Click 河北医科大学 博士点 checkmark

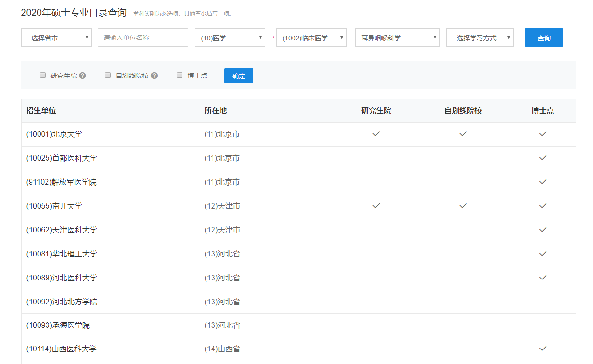click(543, 278)
